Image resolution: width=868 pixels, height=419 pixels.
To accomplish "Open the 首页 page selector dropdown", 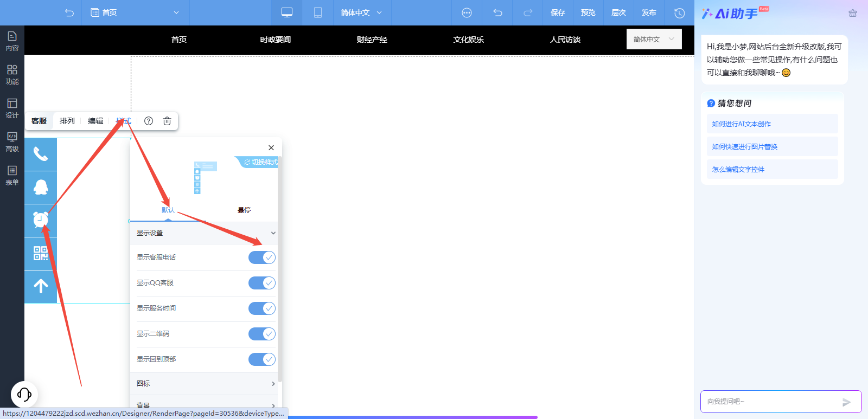I will [136, 12].
